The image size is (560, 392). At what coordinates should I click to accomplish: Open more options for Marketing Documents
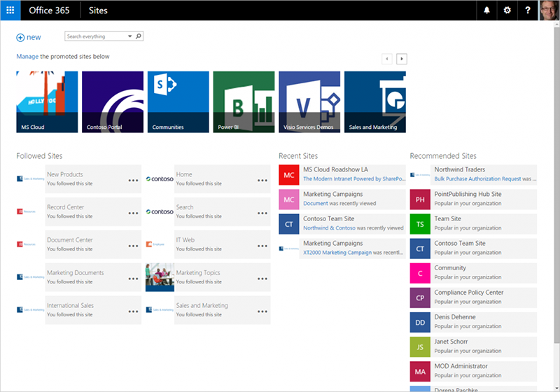click(133, 279)
